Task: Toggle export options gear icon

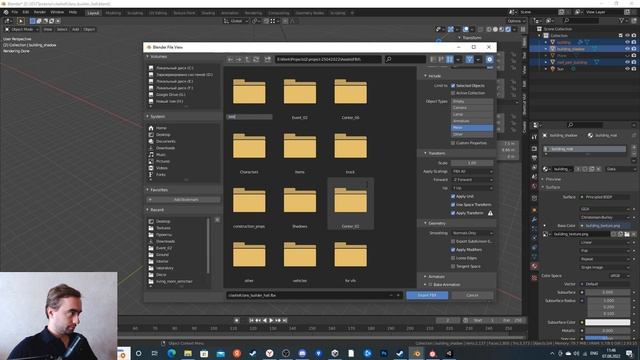Action: click(489, 60)
